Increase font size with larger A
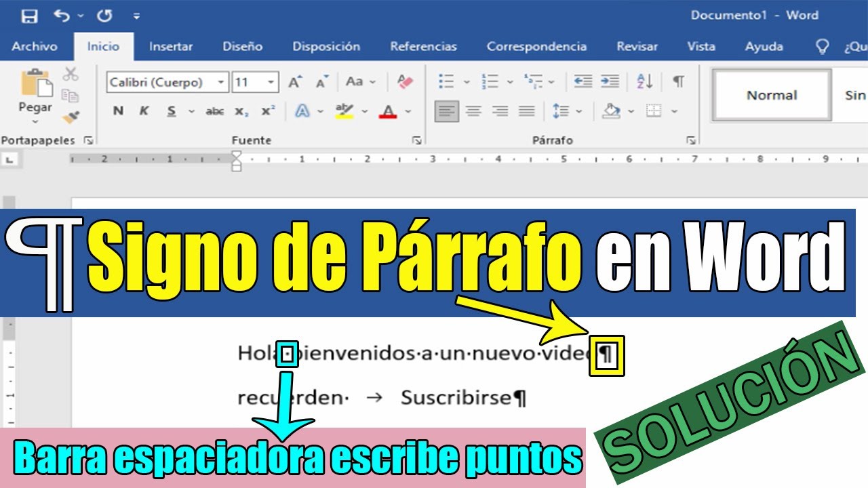The width and height of the screenshot is (868, 488). [x=295, y=82]
